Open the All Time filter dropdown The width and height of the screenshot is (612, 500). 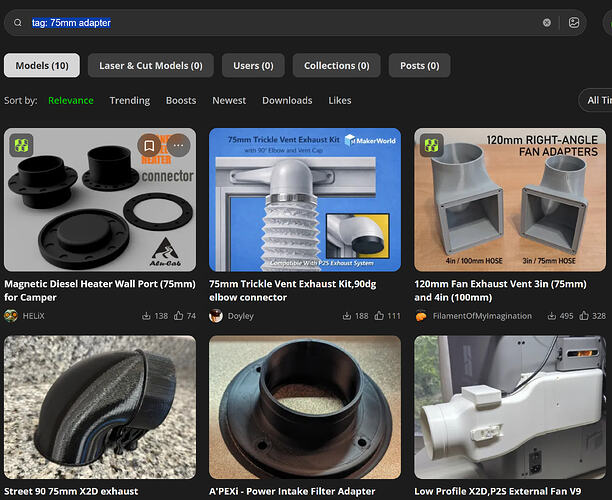pos(596,100)
